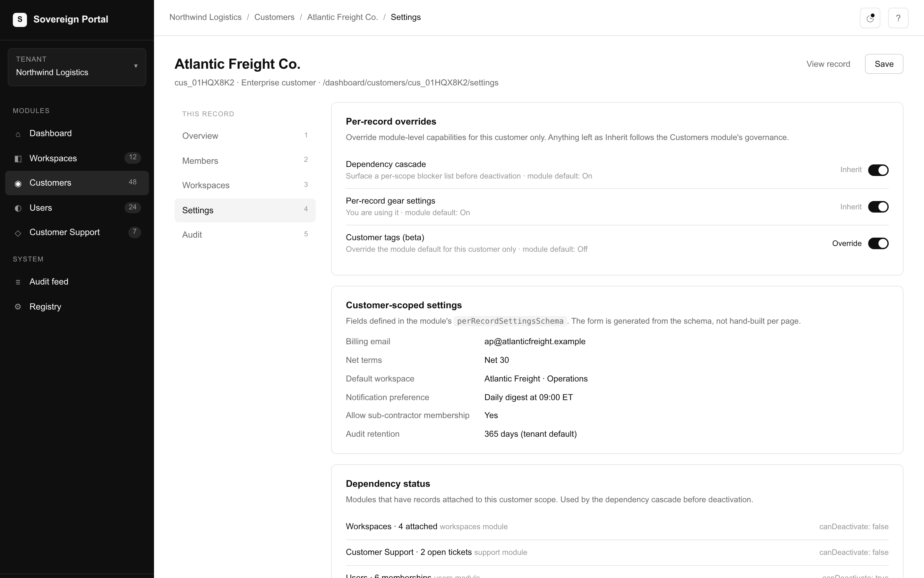Viewport: 924px width, 578px height.
Task: Switch to the record Workspaces tab
Action: pos(245,185)
